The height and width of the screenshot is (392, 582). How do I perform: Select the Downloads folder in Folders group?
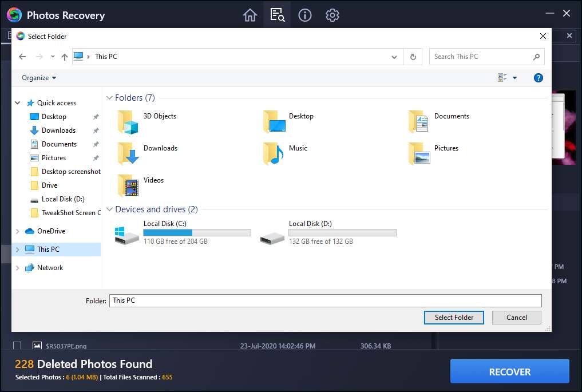(147, 154)
